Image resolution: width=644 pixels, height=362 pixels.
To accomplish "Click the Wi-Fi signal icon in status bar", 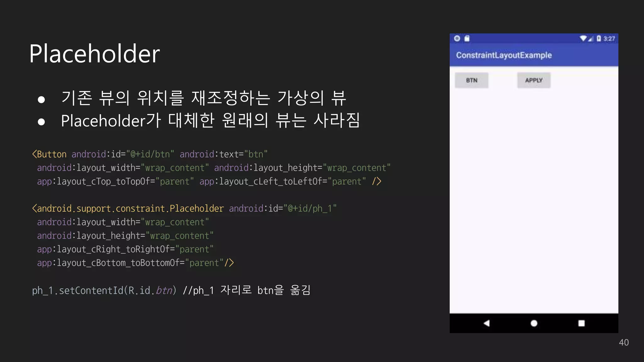I will coord(583,38).
